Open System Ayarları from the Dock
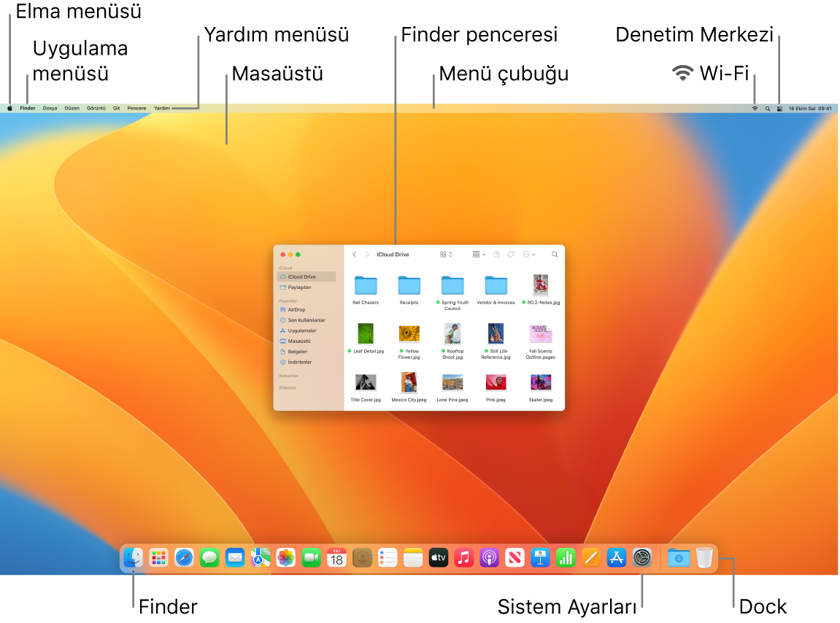Screen dimensions: 840x623 [642, 558]
